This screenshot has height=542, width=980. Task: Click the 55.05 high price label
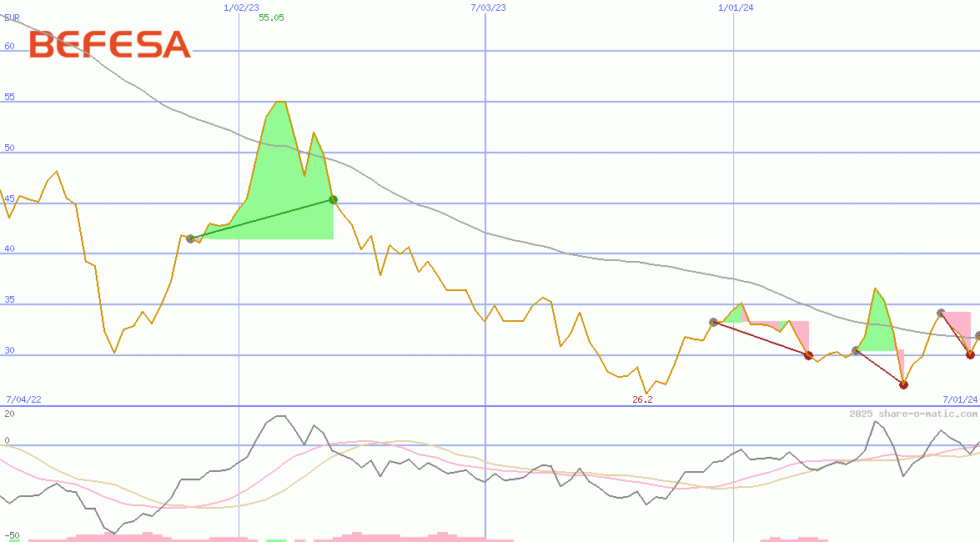tap(271, 18)
